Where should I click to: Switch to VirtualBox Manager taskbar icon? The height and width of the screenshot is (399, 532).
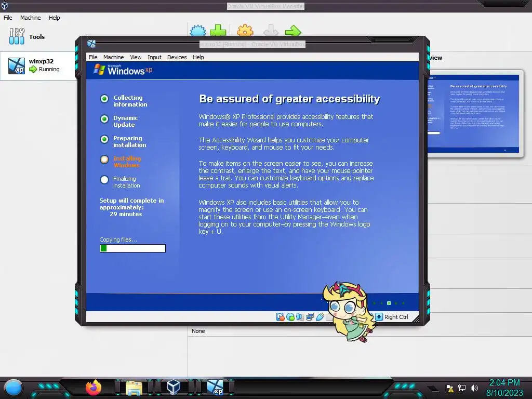tap(174, 388)
